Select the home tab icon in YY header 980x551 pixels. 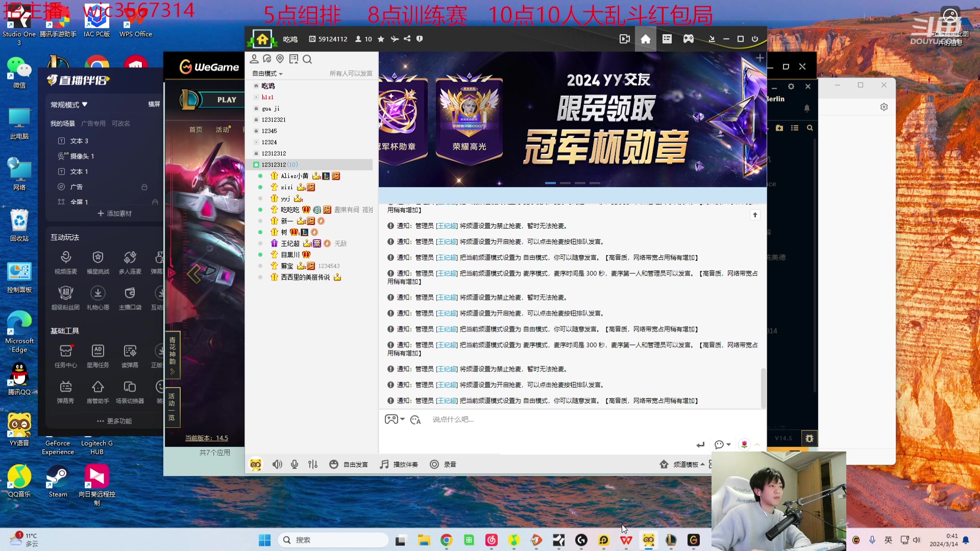click(x=646, y=39)
